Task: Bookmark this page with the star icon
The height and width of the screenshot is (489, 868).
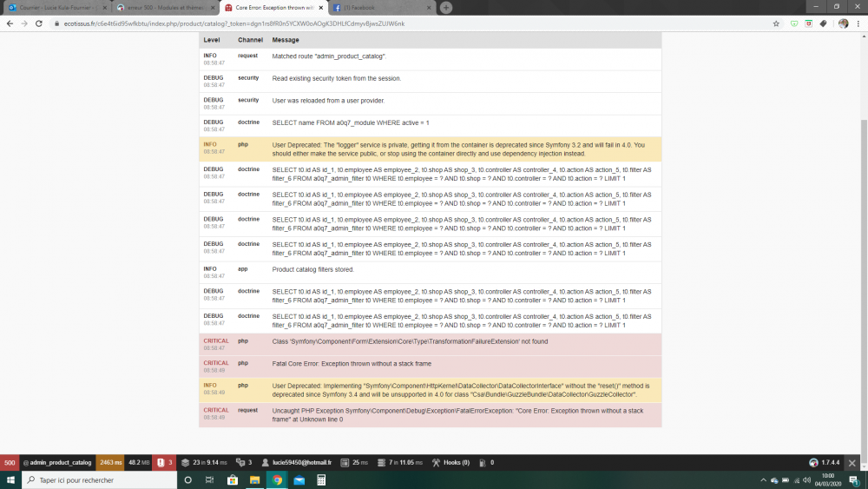Action: pos(776,23)
